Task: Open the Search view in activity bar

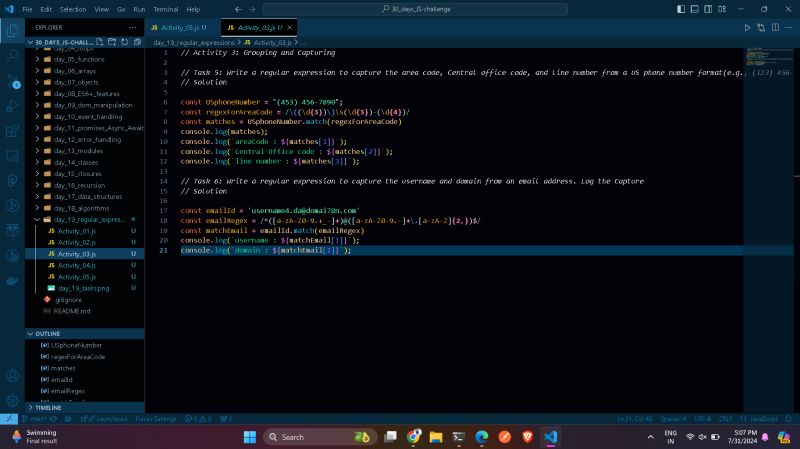Action: tap(12, 55)
